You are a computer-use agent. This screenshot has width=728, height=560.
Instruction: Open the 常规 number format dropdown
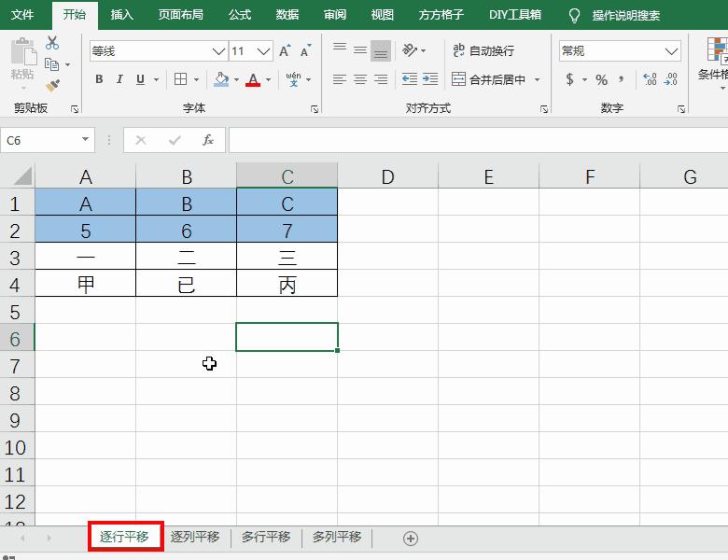click(671, 51)
